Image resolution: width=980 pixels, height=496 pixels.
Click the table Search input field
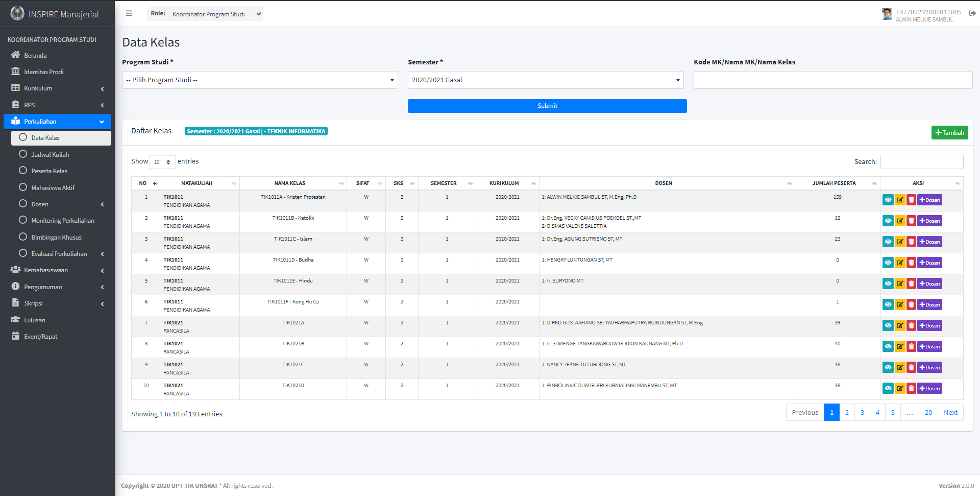point(921,162)
